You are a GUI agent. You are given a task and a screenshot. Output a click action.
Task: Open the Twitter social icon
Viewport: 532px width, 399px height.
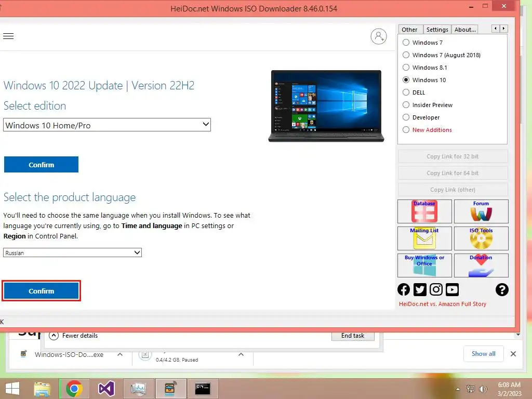click(x=420, y=290)
